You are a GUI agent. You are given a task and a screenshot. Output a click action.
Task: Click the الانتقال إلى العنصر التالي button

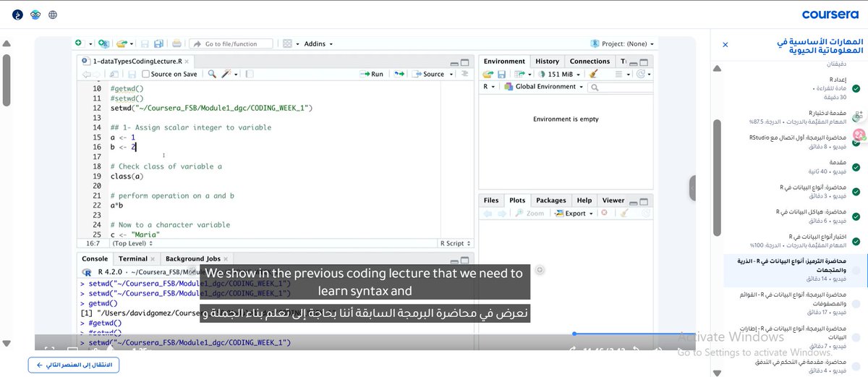pos(74,365)
